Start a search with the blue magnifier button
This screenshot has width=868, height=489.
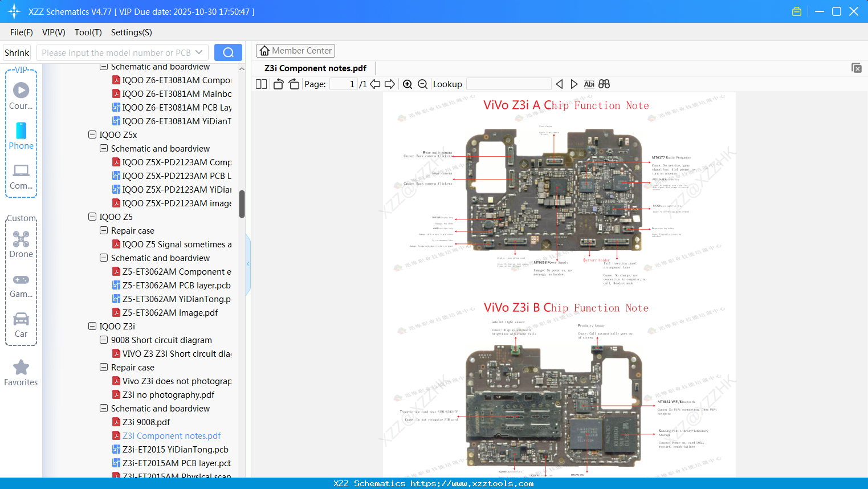click(228, 52)
